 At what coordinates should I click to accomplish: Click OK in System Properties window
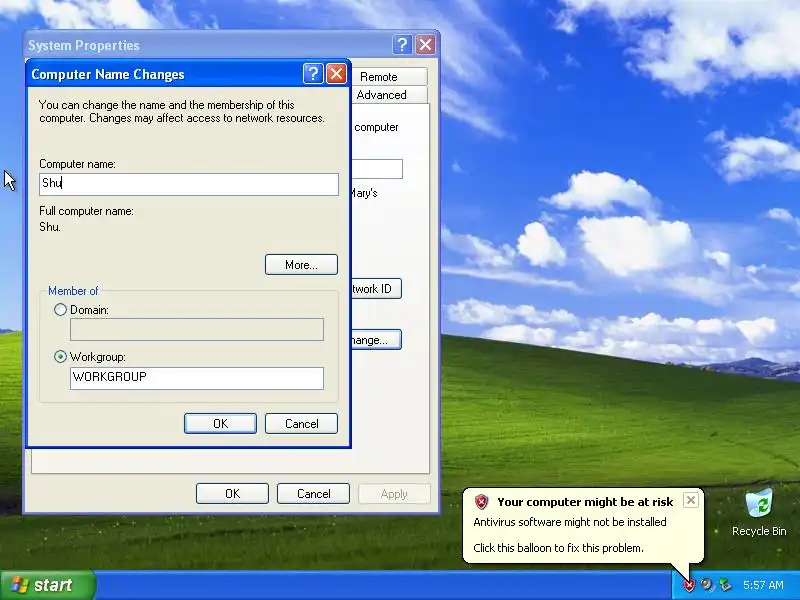232,493
